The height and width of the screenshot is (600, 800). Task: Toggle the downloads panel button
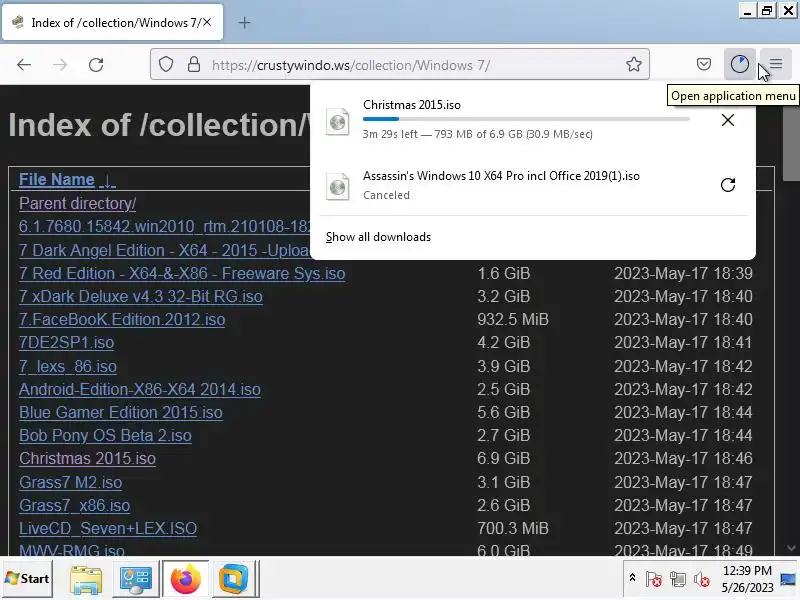click(x=740, y=64)
